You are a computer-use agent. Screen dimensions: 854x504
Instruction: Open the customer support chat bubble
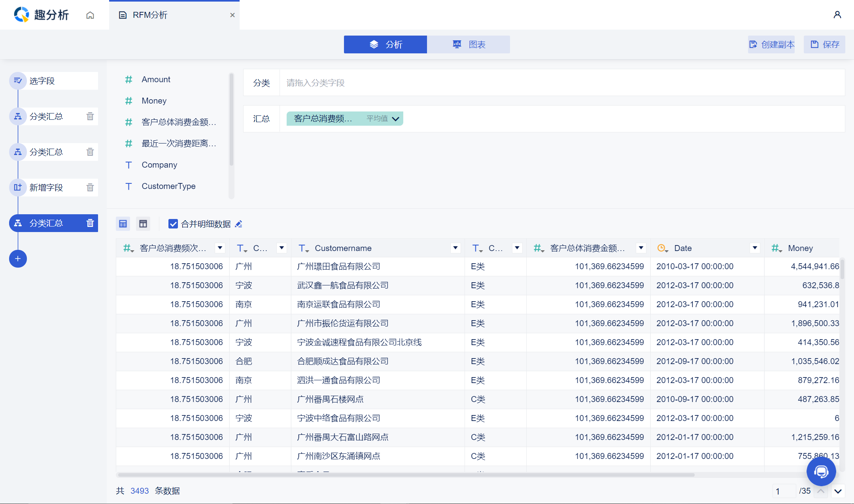coord(821,471)
